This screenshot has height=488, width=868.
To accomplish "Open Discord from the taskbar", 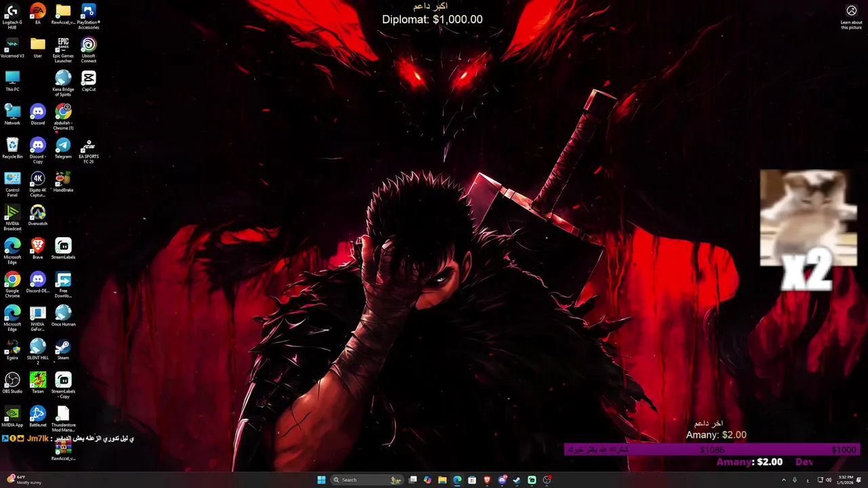I will click(x=502, y=480).
